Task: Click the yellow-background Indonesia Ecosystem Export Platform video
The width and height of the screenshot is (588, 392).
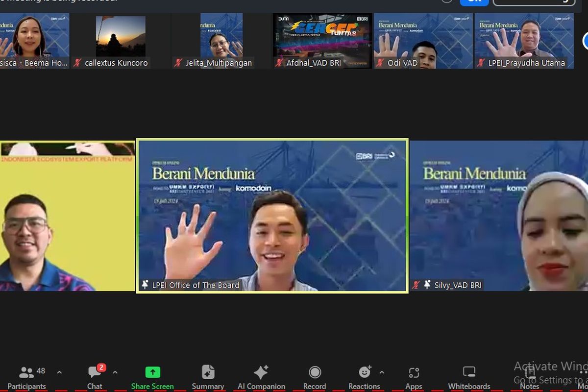Action: (x=67, y=216)
